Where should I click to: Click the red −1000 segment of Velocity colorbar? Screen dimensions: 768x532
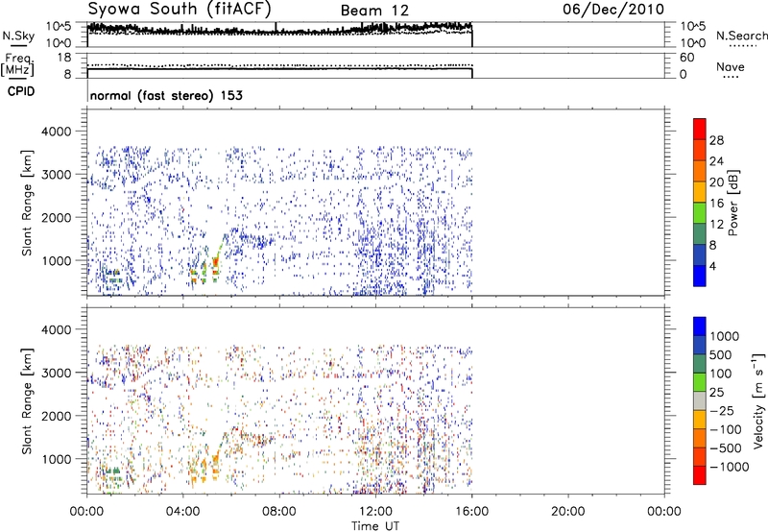700,475
